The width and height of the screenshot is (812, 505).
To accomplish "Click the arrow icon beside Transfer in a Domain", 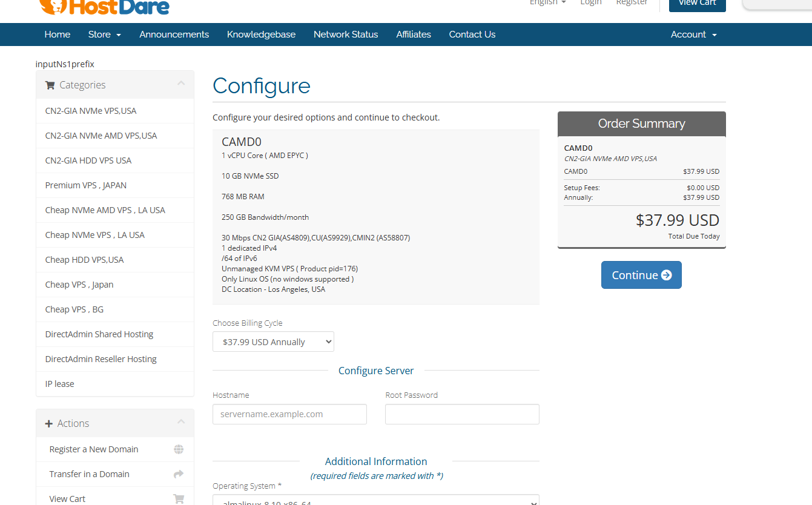I will click(x=179, y=474).
